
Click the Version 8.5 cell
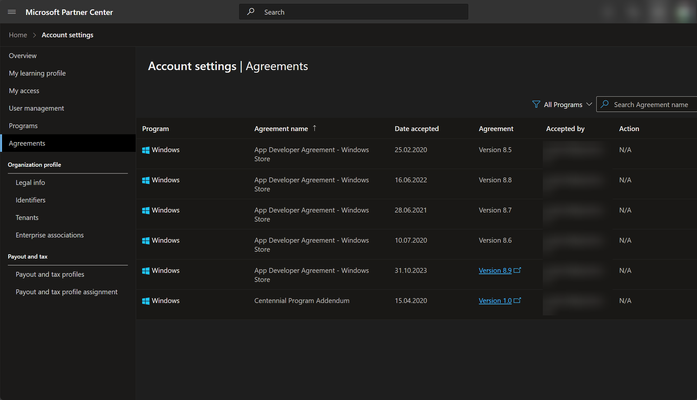click(495, 150)
